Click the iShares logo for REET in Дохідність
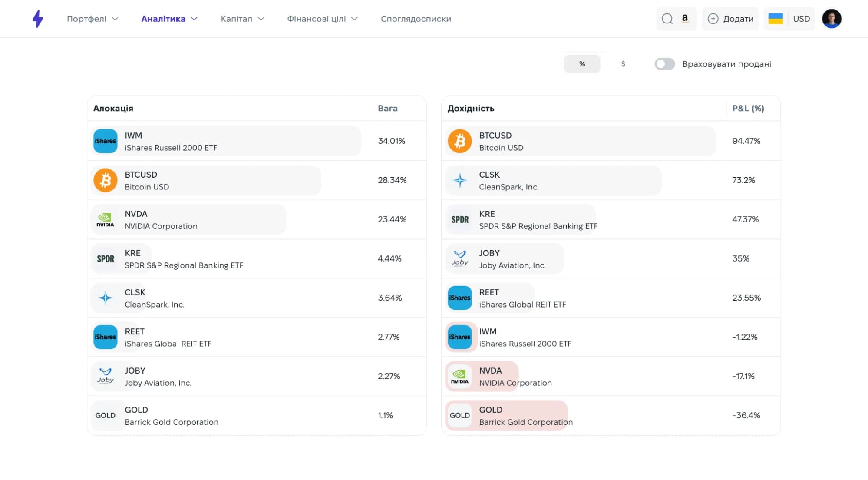The height and width of the screenshot is (480, 868). click(x=460, y=298)
